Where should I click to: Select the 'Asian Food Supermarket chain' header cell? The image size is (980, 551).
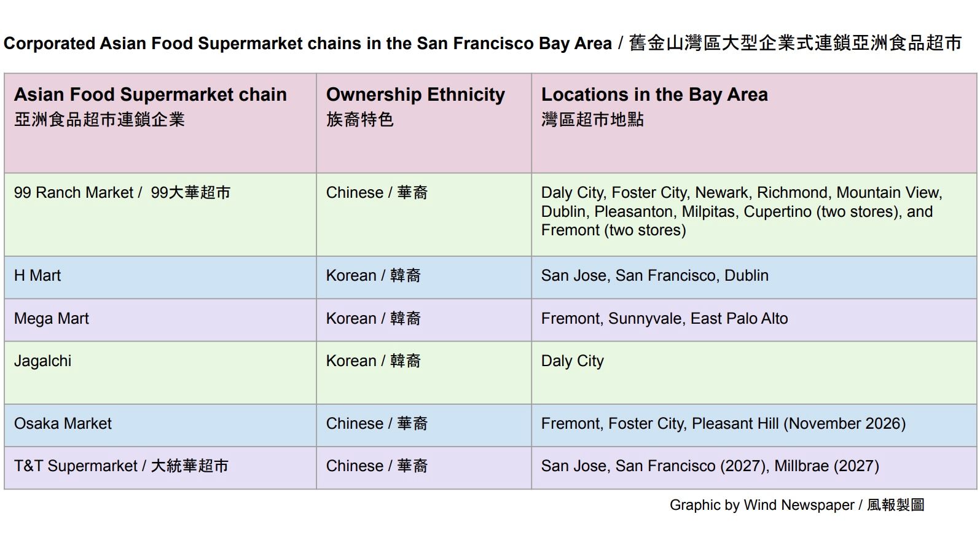(x=160, y=123)
